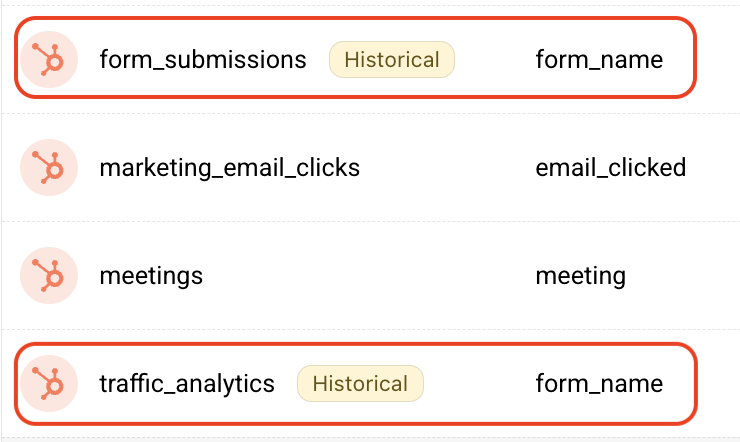
Task: Open the traffic_analytics table name
Action: [187, 384]
